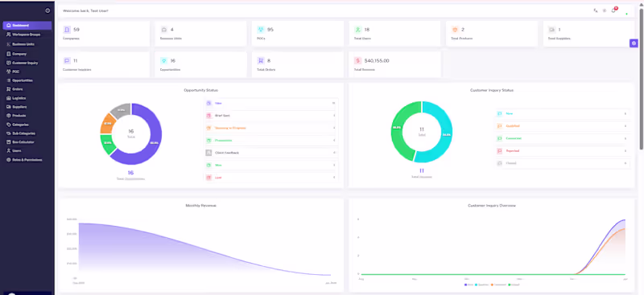
Task: Click the Suppliers truck sidebar icon
Action: pos(9,107)
